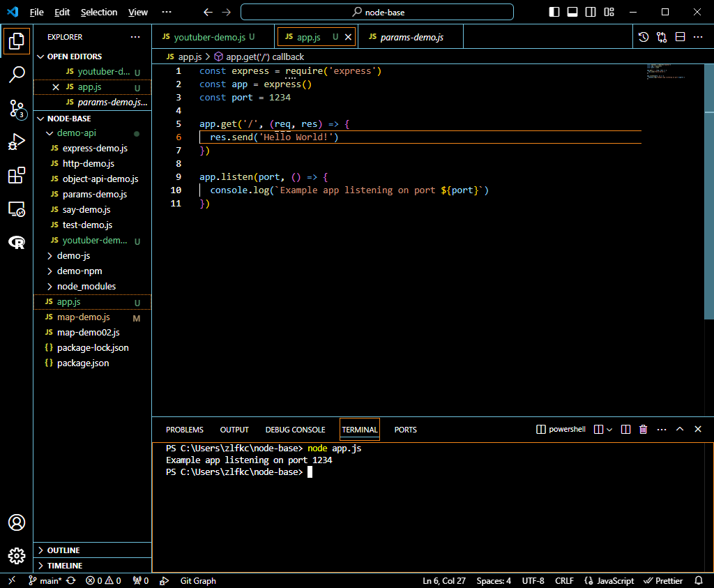This screenshot has height=588, width=714.
Task: Toggle secondary side bar visibility
Action: [x=591, y=12]
